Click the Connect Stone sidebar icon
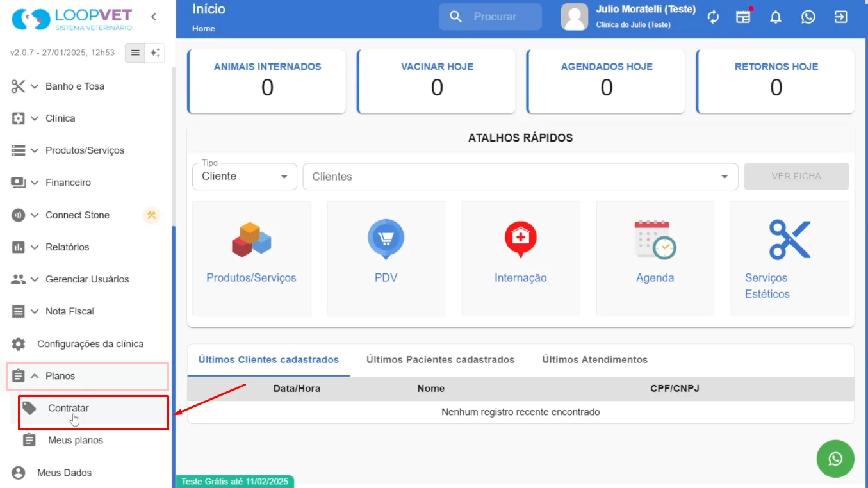The width and height of the screenshot is (868, 488). [19, 215]
